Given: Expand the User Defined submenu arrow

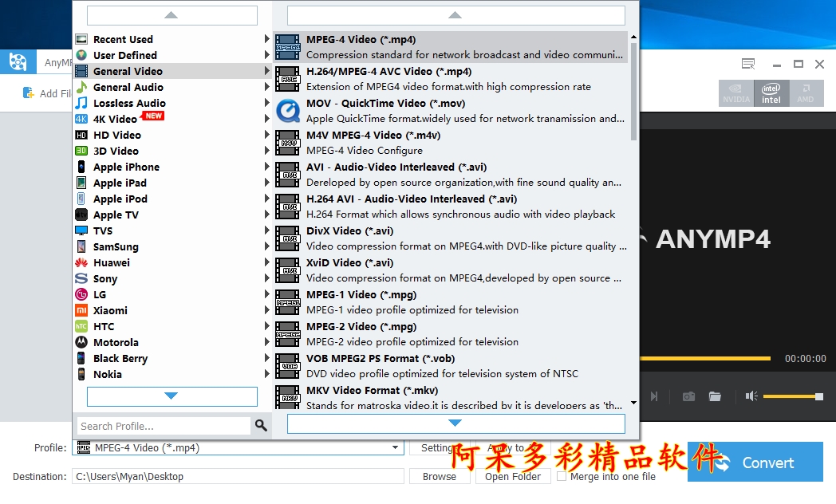Looking at the screenshot, I should click(266, 55).
